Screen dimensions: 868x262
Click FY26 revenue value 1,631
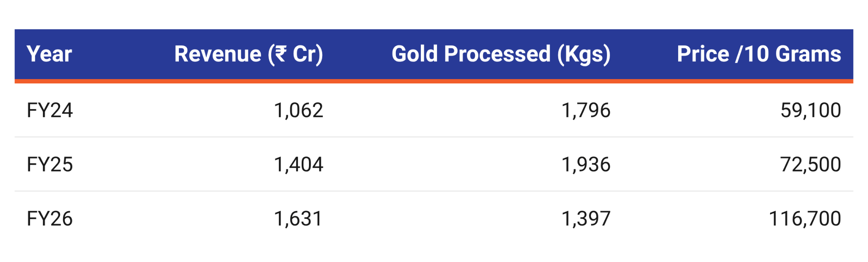click(x=298, y=219)
